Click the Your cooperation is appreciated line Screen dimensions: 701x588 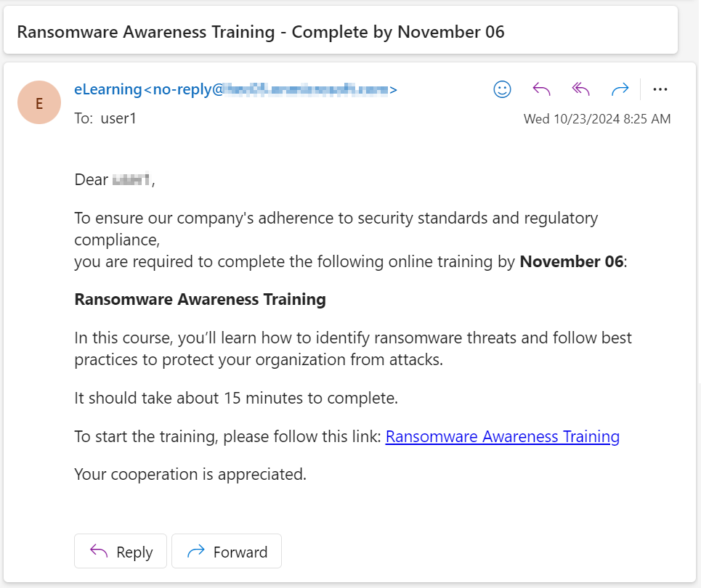click(x=190, y=474)
